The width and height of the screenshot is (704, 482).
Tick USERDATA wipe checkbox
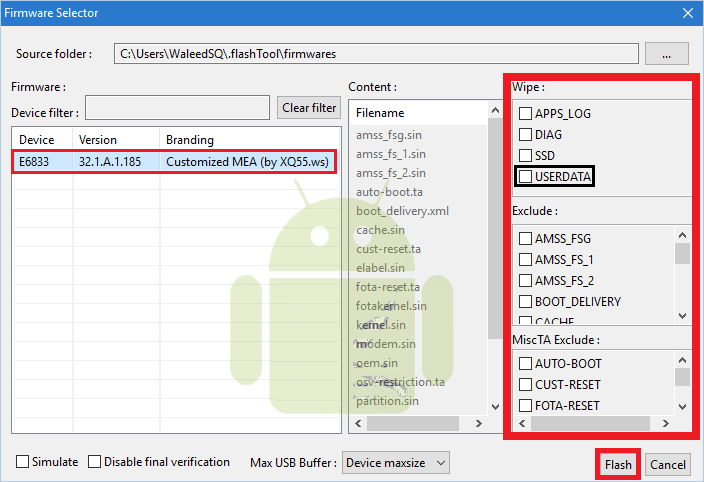pos(525,176)
